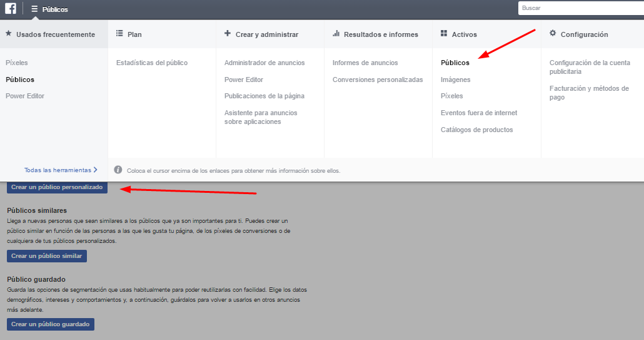Screen dimensions: 644x340
Task: Click the gear icon next to Configuración
Action: pyautogui.click(x=553, y=33)
